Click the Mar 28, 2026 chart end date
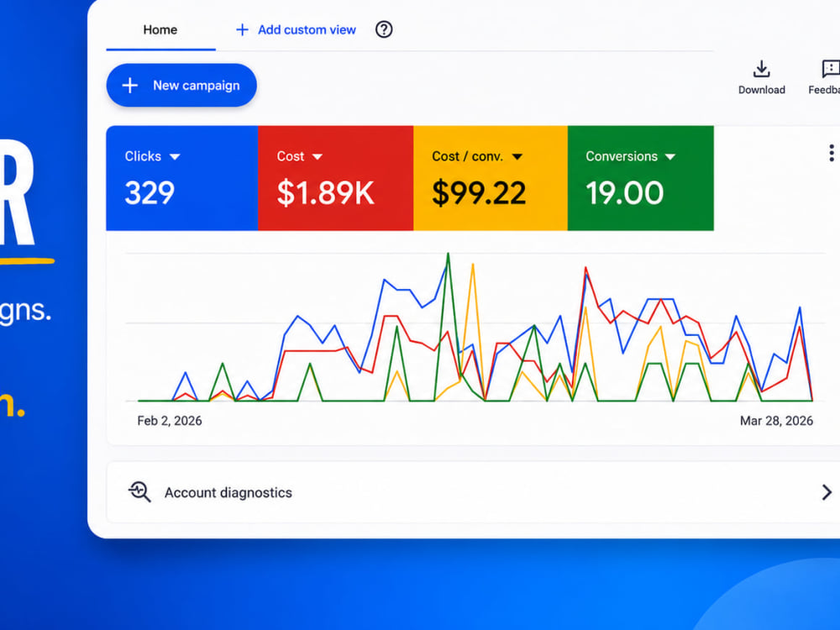The height and width of the screenshot is (630, 840). (776, 421)
